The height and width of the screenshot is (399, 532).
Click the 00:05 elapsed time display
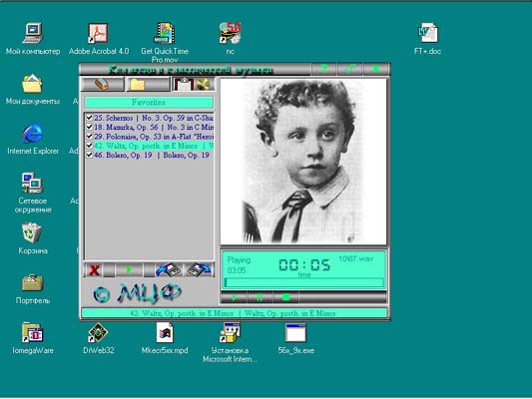304,265
